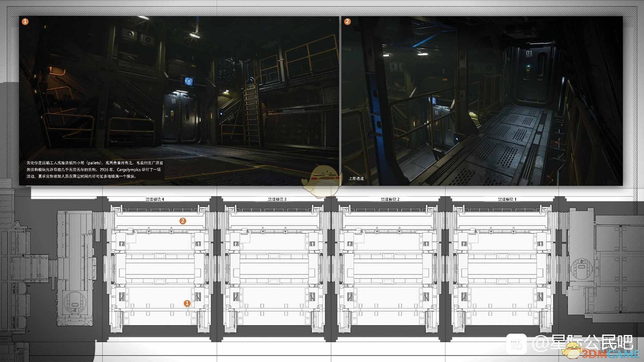This screenshot has width=644, height=362.
Task: Click number badge 2 on the right photo
Action: [347, 21]
